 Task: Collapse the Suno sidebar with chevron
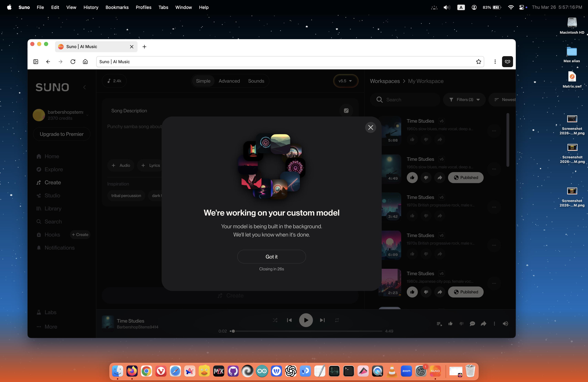(84, 87)
